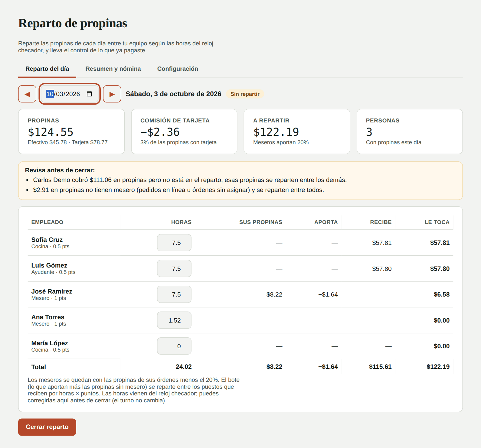
Task: Click José Ramírez's $6.58 Le toca amount
Action: [x=442, y=294]
